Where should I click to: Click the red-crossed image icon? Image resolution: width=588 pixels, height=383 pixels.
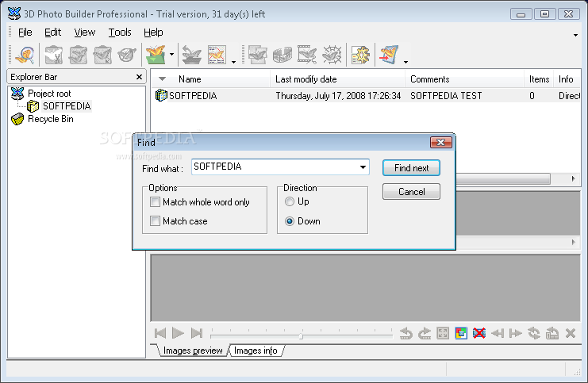[479, 333]
